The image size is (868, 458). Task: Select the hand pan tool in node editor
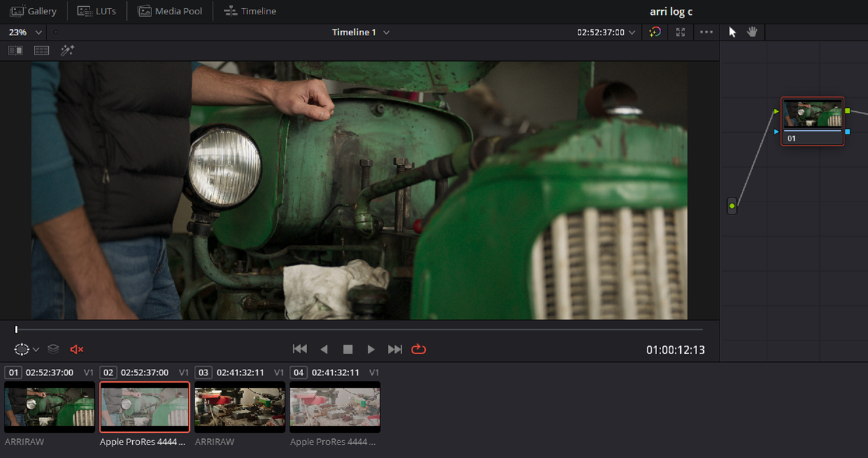pos(751,32)
